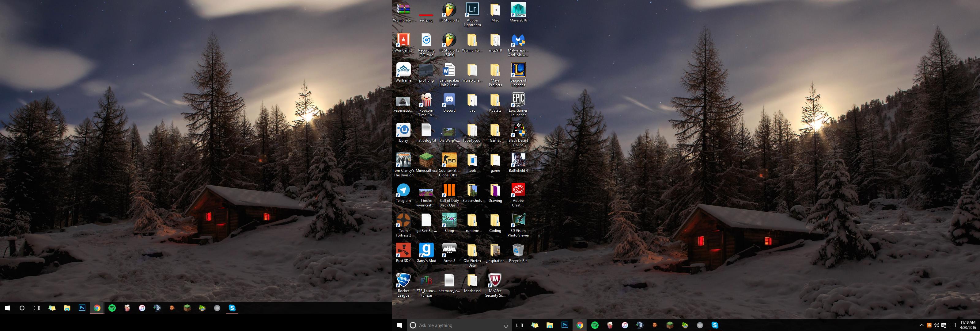Image resolution: width=980 pixels, height=331 pixels.
Task: Open McAfee Security Scan shortcut
Action: pyautogui.click(x=495, y=285)
